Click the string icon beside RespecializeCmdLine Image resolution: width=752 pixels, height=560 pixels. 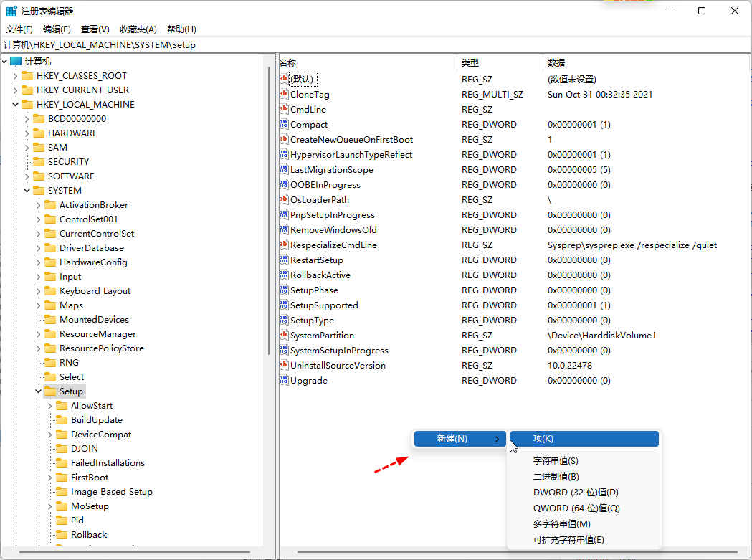point(284,245)
